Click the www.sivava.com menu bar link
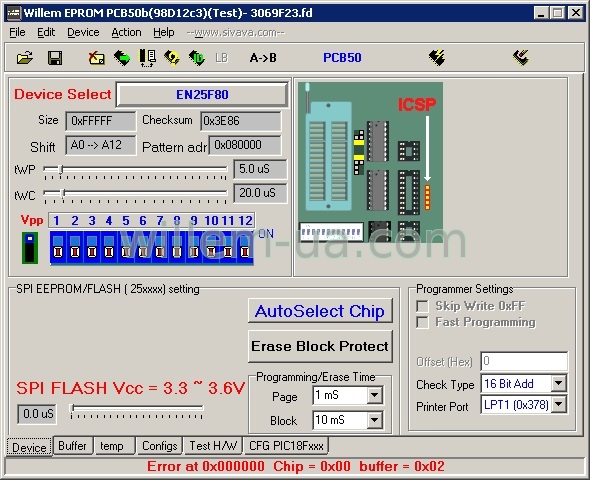Image resolution: width=590 pixels, height=480 pixels. [236, 33]
